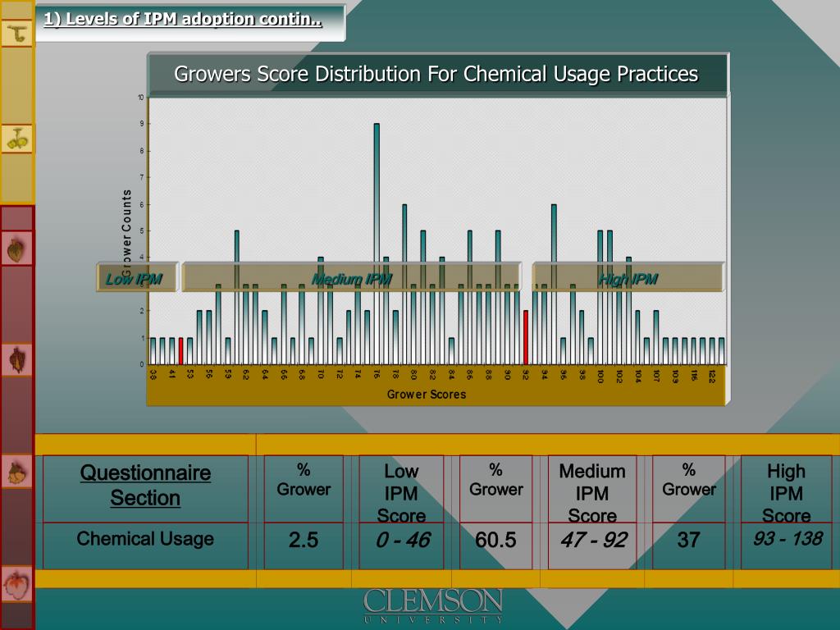Click the red bar at score 92
Viewport: 840px width, 630px height.
coord(526,337)
